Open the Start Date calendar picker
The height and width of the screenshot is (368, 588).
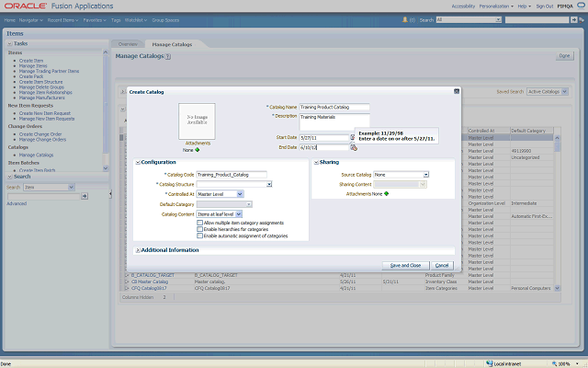tap(353, 137)
